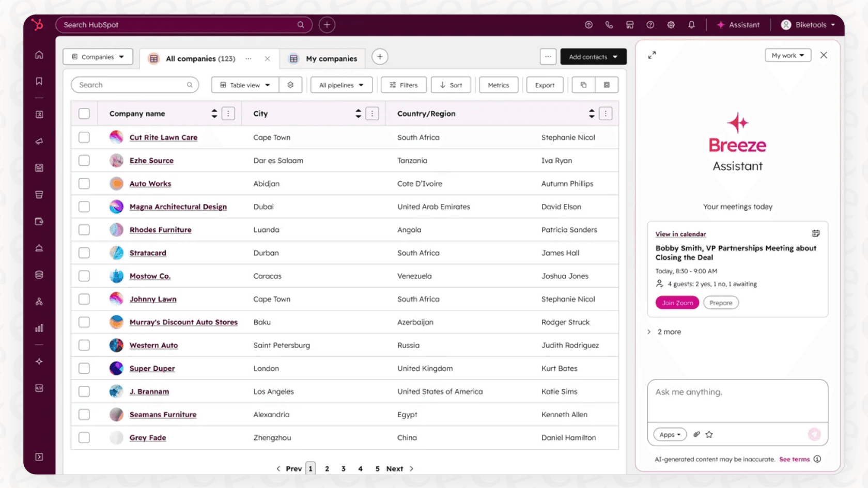Tick the select-all checkbox in the table header
The width and height of the screenshot is (868, 488).
tap(84, 113)
